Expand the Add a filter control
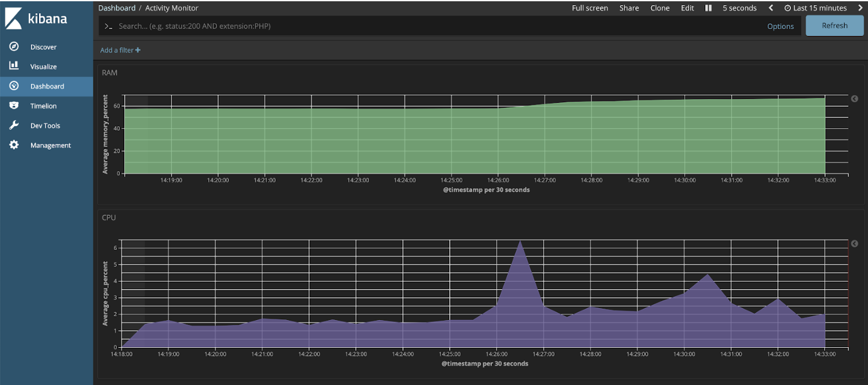Image resolution: width=868 pixels, height=385 pixels. (120, 50)
